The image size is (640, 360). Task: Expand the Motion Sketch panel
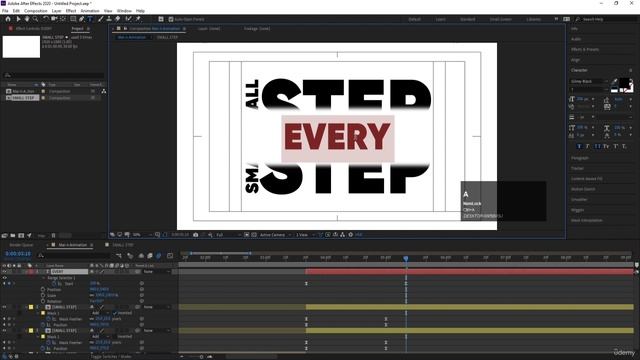coord(583,189)
